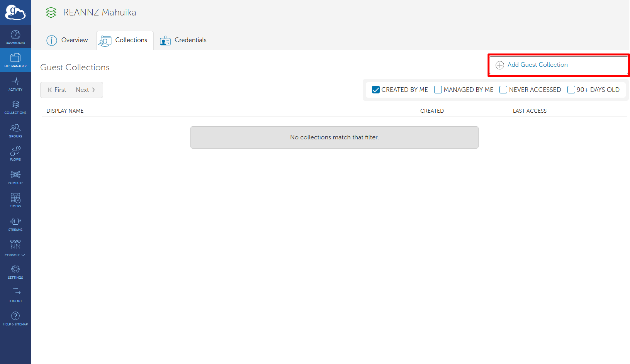The image size is (630, 364).
Task: Click the Created column header
Action: click(432, 111)
